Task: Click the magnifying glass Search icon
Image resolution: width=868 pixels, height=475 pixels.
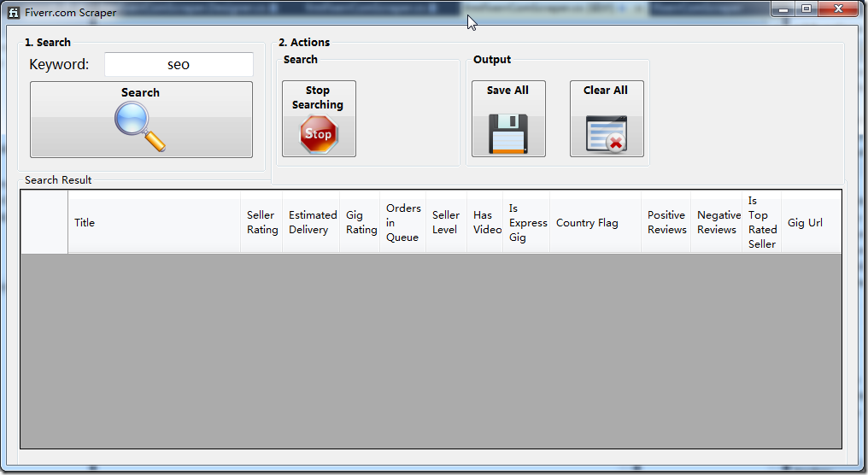Action: click(140, 126)
